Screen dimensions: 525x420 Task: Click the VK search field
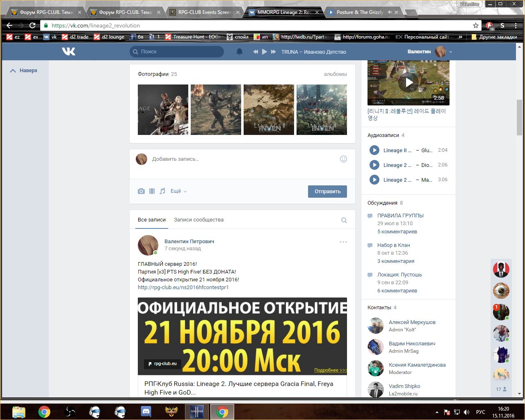pos(177,52)
